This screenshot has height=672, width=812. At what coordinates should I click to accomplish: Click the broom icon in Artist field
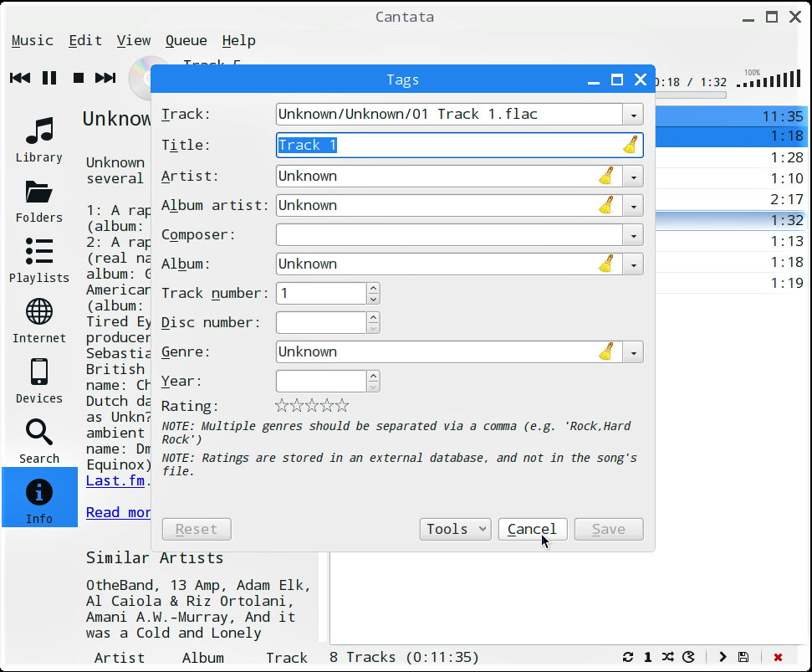point(606,177)
